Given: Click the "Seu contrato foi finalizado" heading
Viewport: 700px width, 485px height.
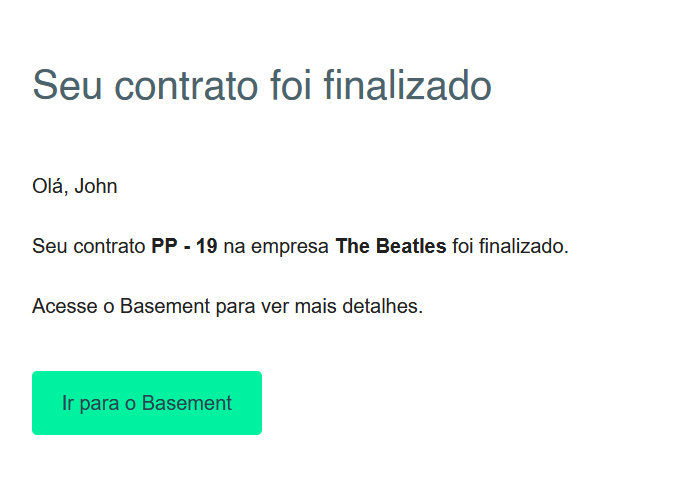Looking at the screenshot, I should (262, 86).
